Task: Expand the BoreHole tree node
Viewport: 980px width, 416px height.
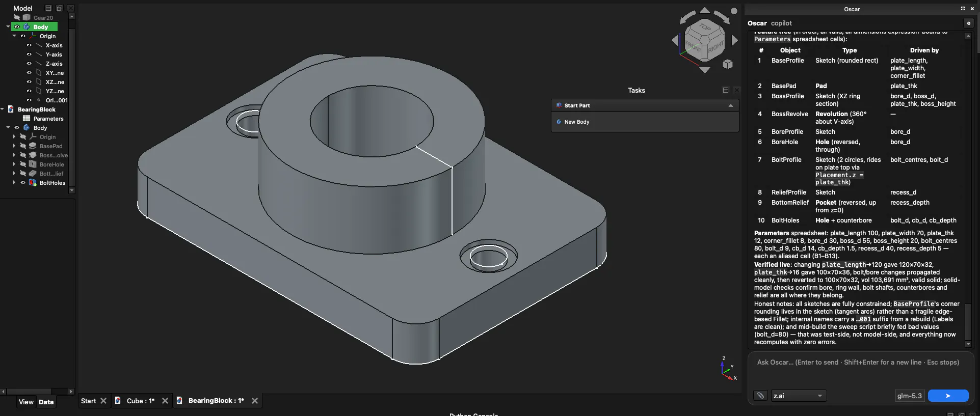Action: pos(14,164)
